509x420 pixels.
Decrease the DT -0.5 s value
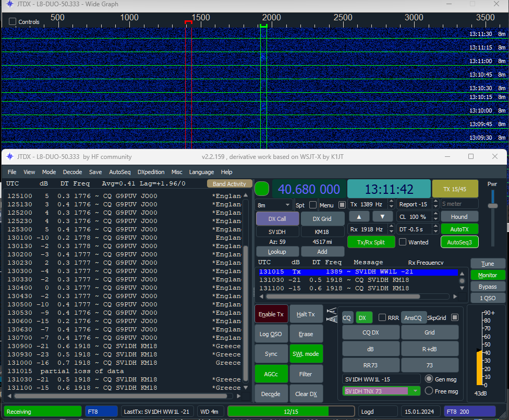(x=435, y=231)
